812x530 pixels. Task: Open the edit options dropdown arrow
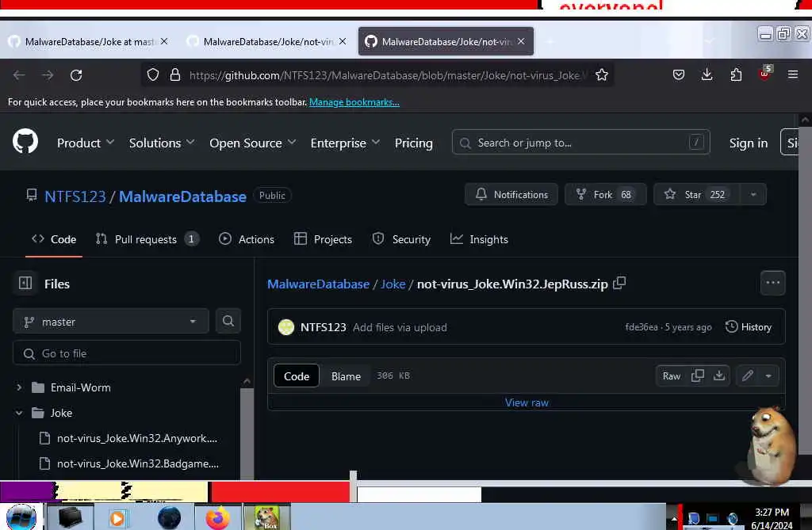[768, 376]
